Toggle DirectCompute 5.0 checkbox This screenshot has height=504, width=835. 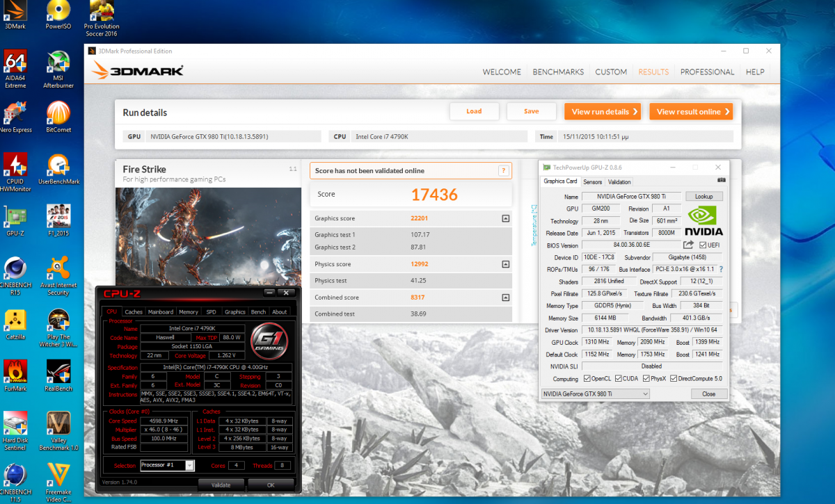point(673,379)
